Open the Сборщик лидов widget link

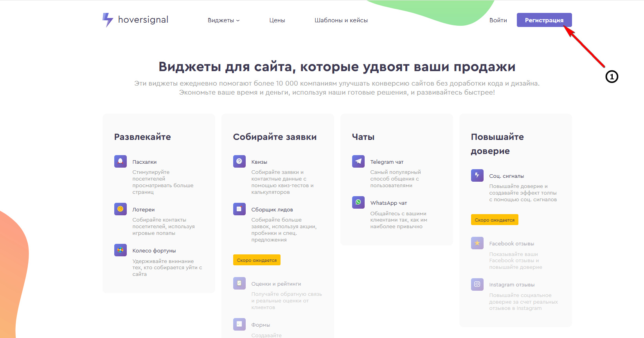pyautogui.click(x=272, y=210)
